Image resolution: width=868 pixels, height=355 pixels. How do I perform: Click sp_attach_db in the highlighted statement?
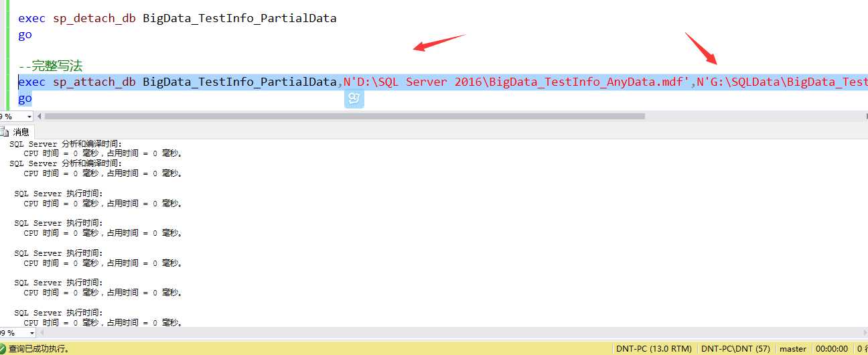coord(95,82)
